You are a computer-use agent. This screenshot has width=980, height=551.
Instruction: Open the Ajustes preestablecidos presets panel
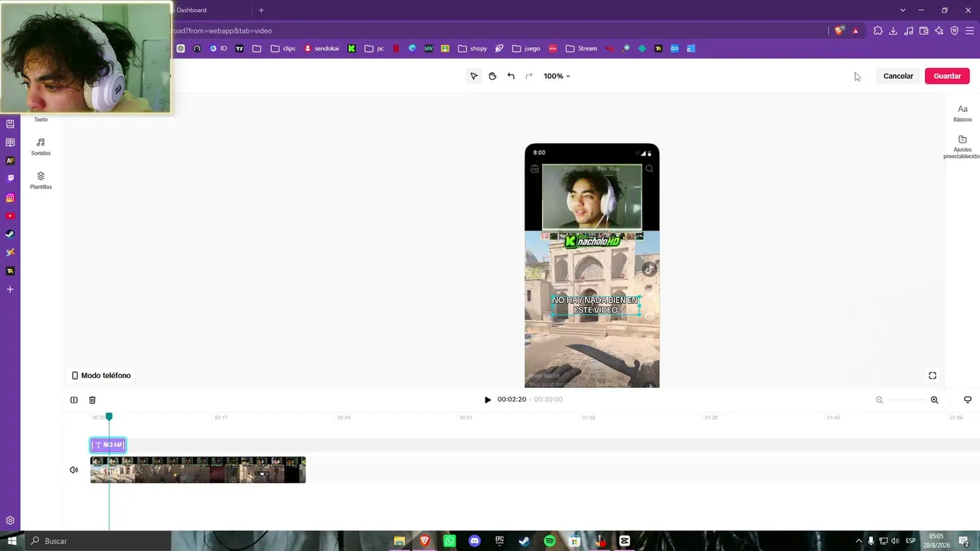coord(962,146)
